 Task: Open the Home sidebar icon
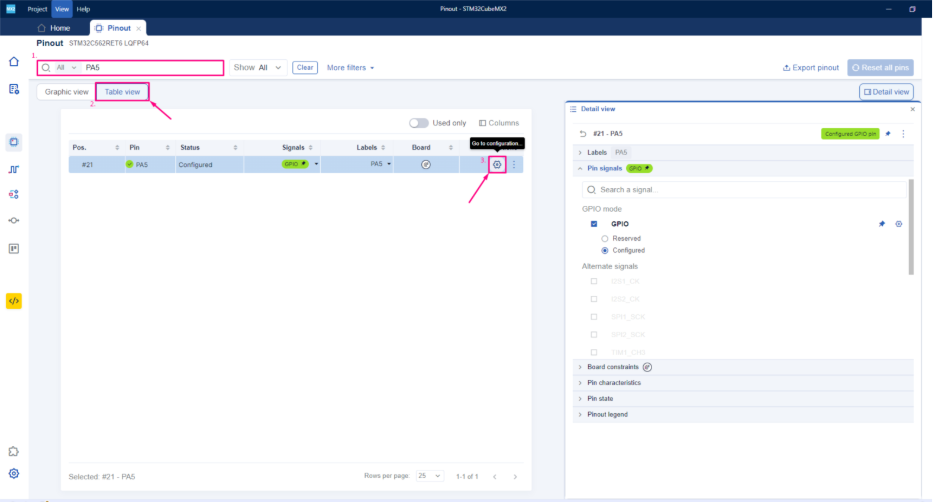tap(14, 62)
